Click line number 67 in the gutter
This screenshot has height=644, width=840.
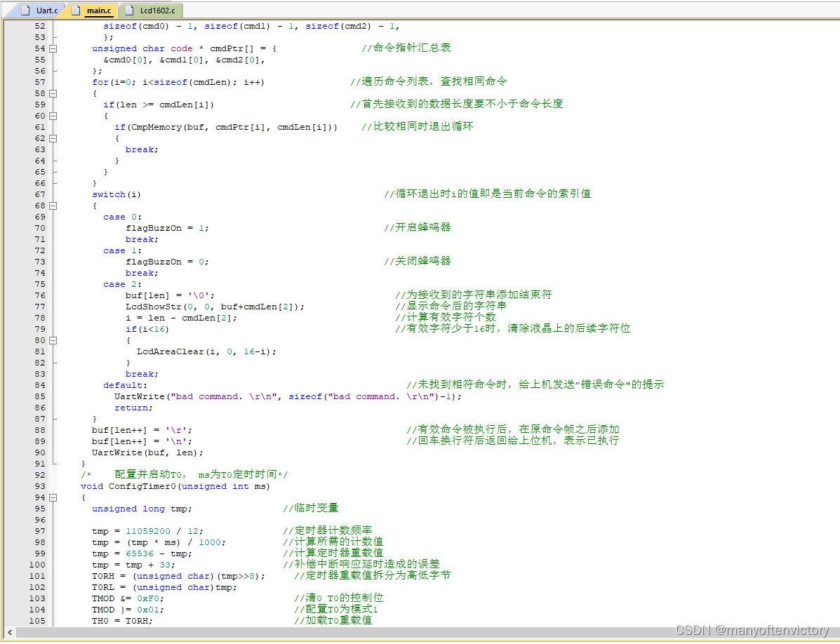click(x=40, y=195)
